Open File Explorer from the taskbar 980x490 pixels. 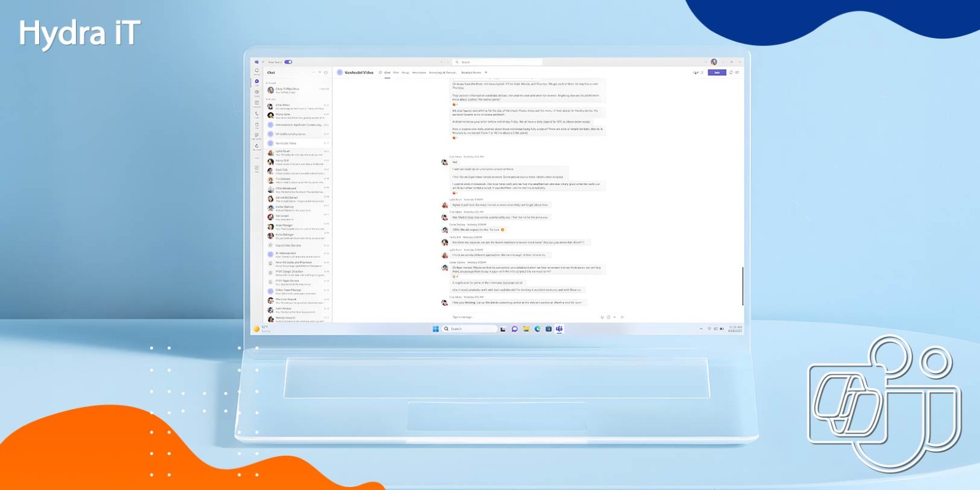click(526, 329)
